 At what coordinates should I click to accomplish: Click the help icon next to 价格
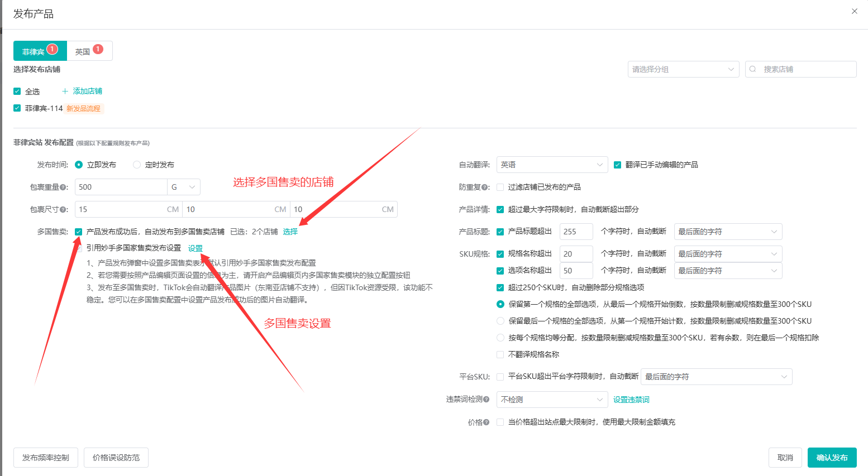[486, 422]
